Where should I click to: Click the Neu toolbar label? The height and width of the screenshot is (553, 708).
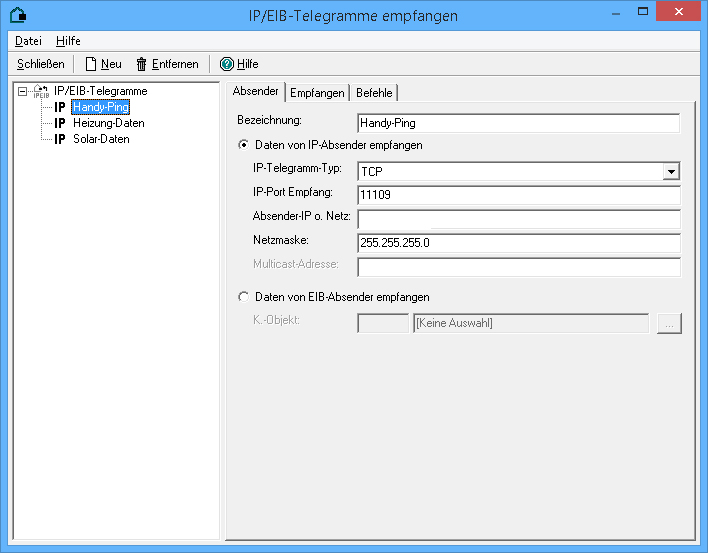(111, 64)
